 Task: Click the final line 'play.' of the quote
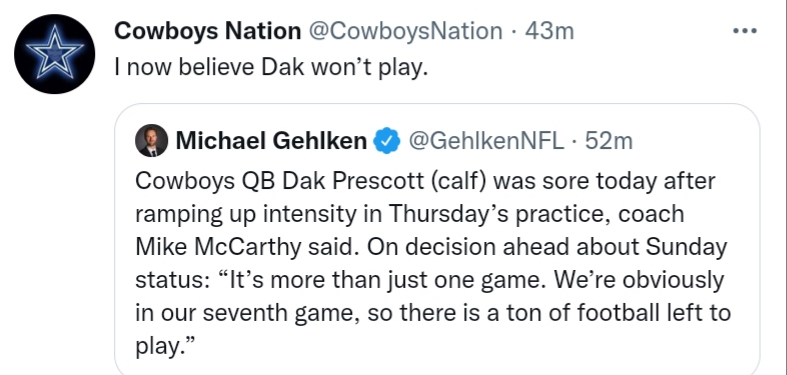tap(165, 347)
